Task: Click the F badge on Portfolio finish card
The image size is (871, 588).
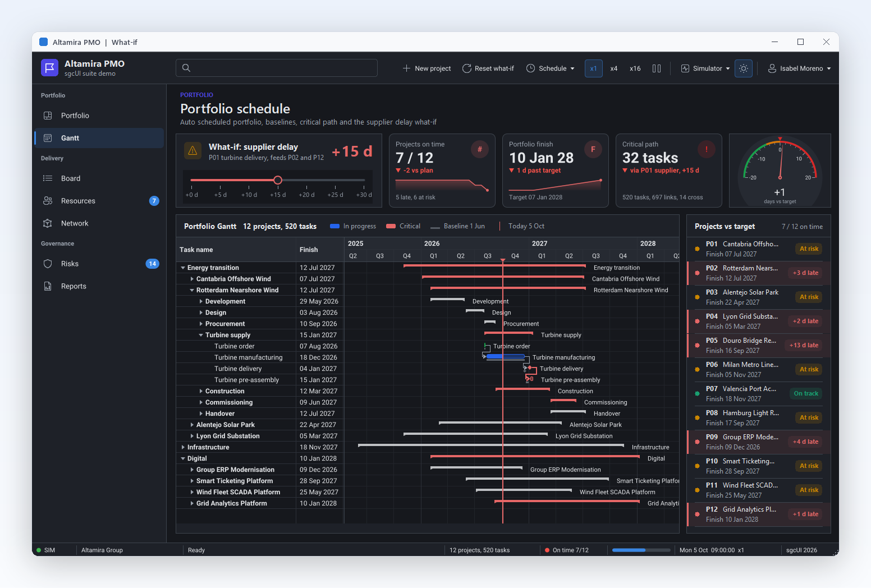Action: [593, 149]
